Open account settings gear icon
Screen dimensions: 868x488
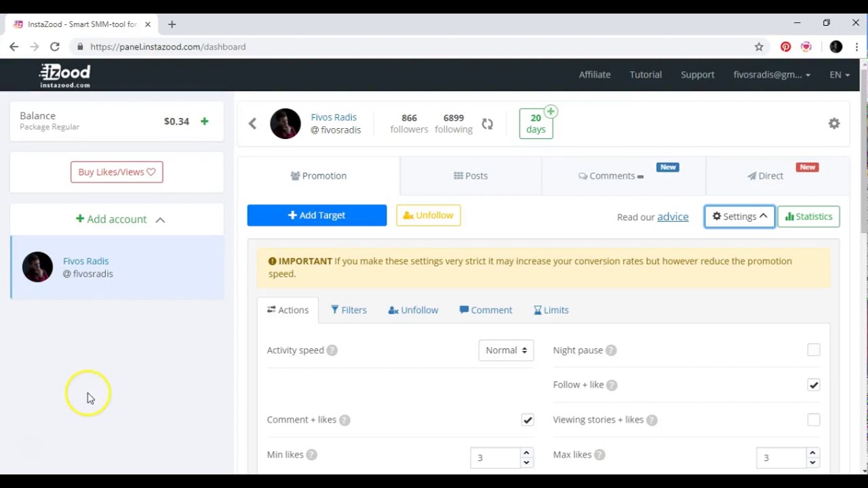point(834,123)
